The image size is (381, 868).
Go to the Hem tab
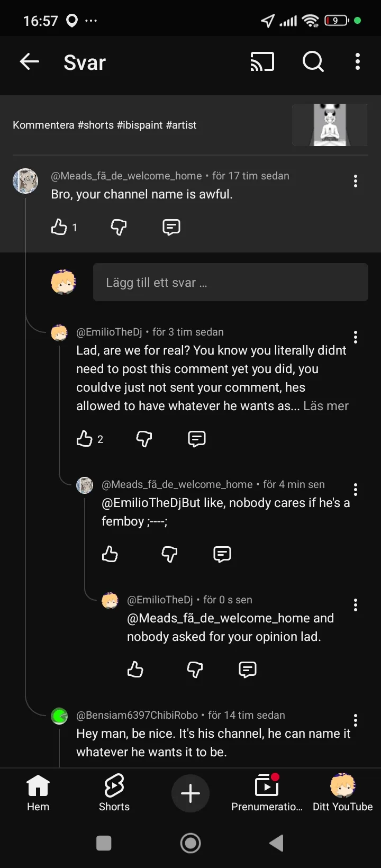pyautogui.click(x=38, y=793)
